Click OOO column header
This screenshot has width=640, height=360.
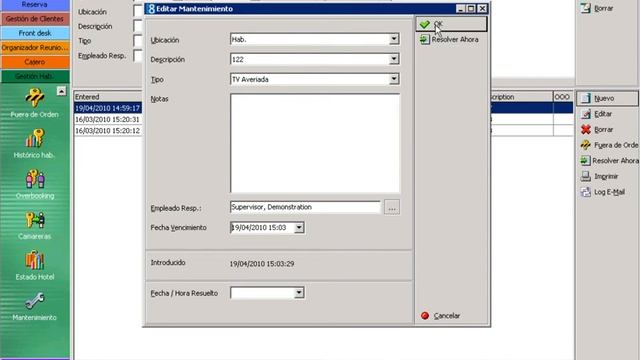point(563,97)
